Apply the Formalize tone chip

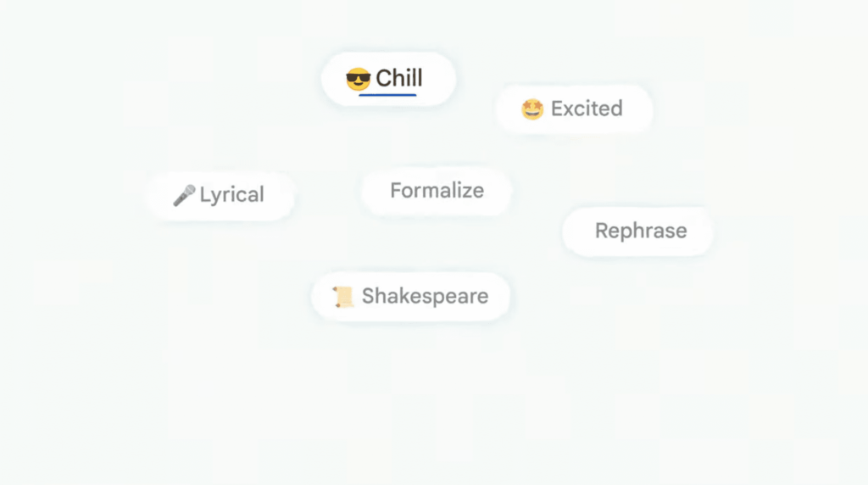point(437,191)
